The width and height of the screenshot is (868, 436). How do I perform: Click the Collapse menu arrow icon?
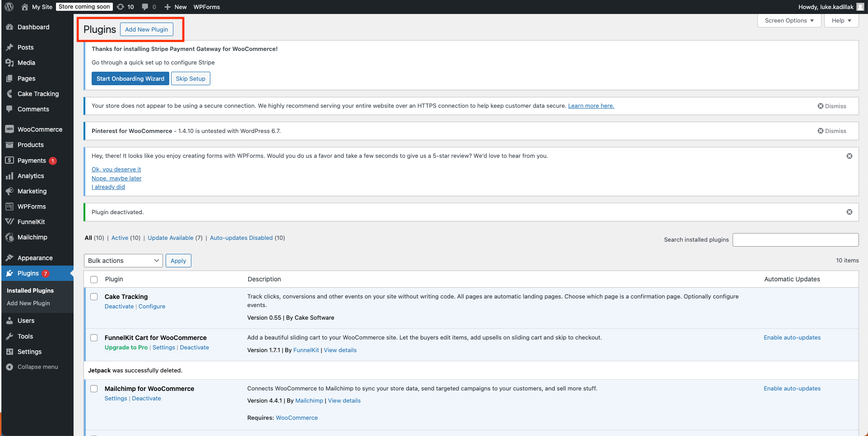point(9,367)
